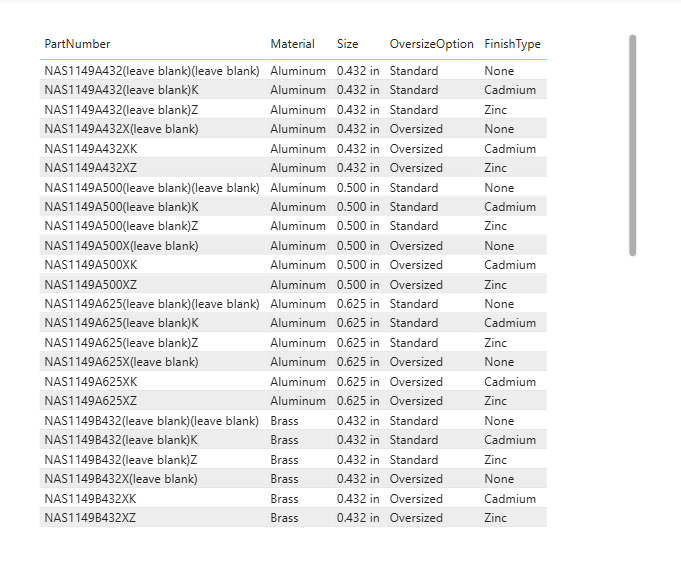
Task: Click None in the NAS1149A625X(leave blank) row
Action: coord(499,363)
